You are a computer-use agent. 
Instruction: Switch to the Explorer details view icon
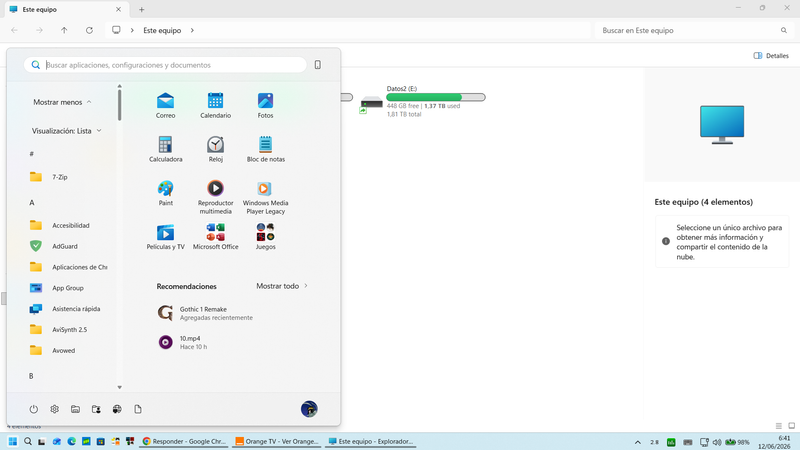point(779,426)
